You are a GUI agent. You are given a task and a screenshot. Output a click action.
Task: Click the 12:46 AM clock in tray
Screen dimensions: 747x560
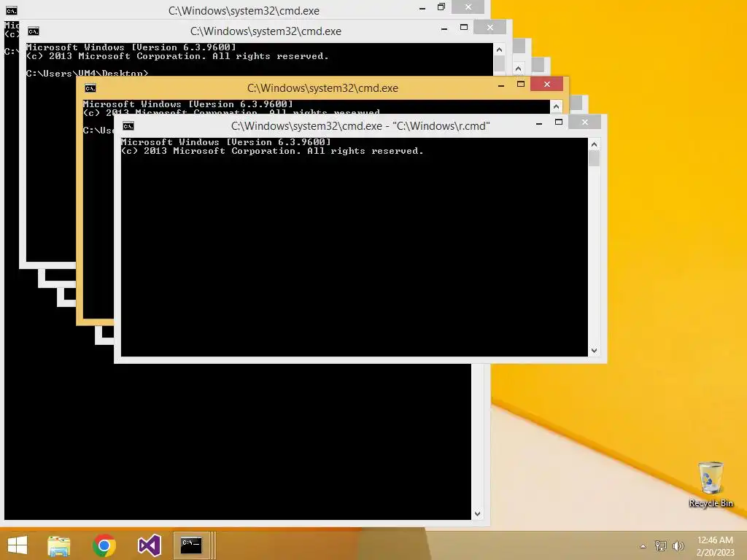[715, 540]
